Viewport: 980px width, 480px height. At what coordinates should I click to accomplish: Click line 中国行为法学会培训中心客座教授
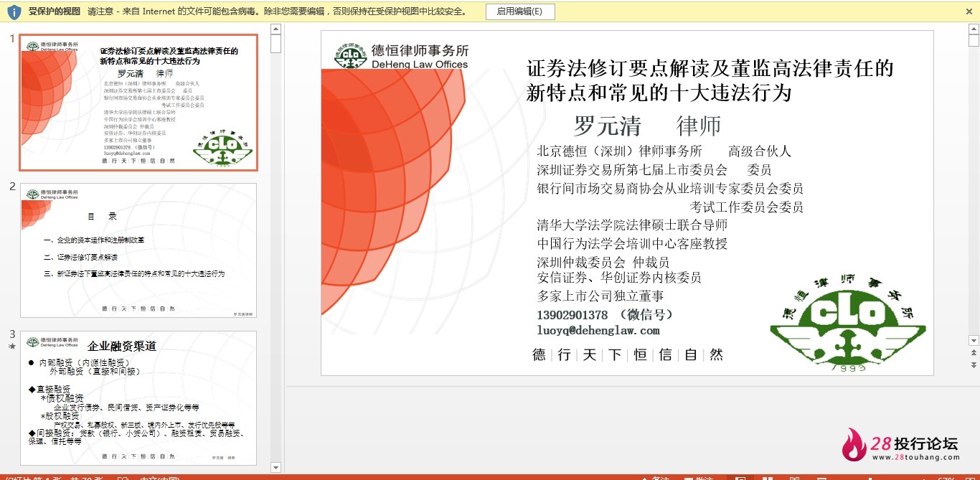coord(632,243)
